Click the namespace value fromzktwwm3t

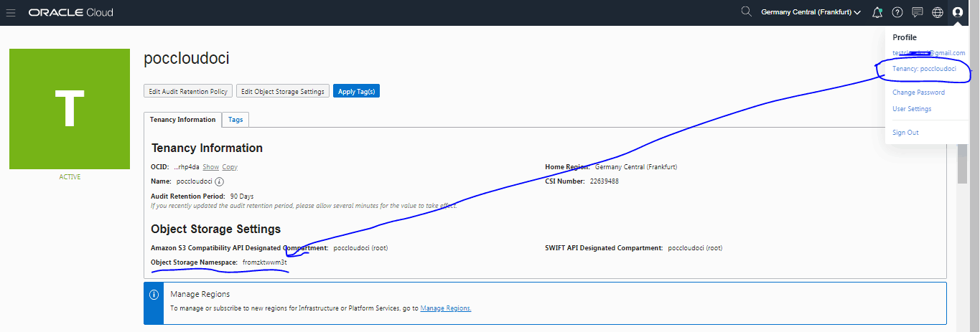[x=265, y=262]
